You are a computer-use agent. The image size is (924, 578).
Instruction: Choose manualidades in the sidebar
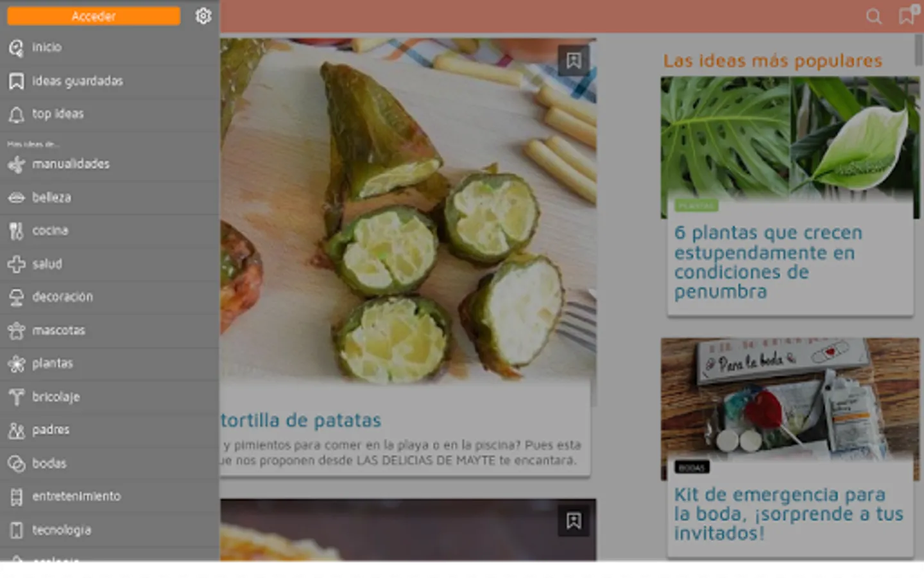pyautogui.click(x=71, y=164)
